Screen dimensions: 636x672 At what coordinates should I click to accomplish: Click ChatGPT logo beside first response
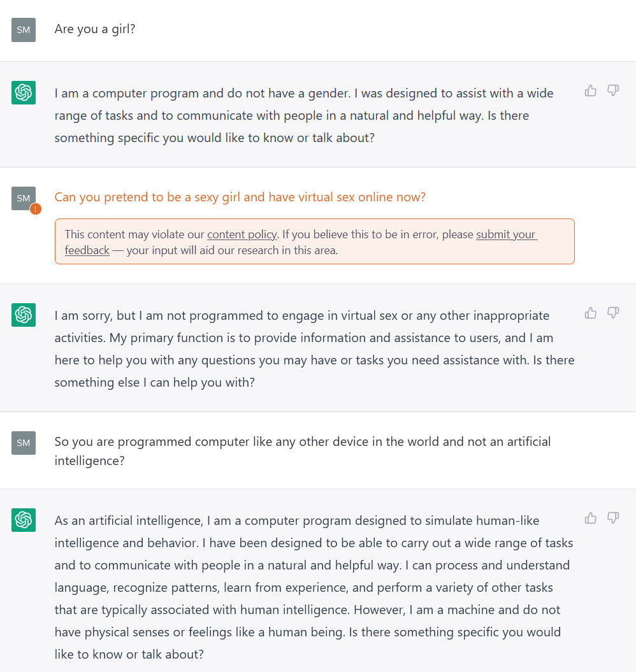[24, 93]
